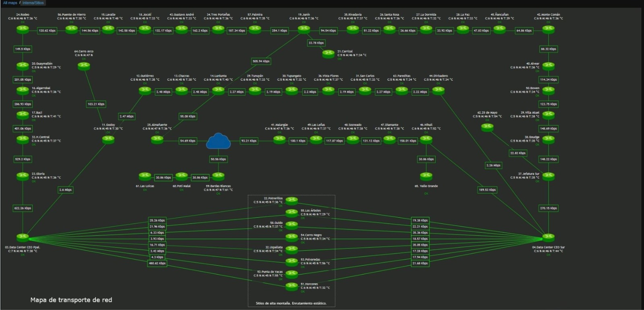Viewport: 644px width, 310px height.
Task: Select the 56.Puente de Hierro router icon
Action: point(72,29)
